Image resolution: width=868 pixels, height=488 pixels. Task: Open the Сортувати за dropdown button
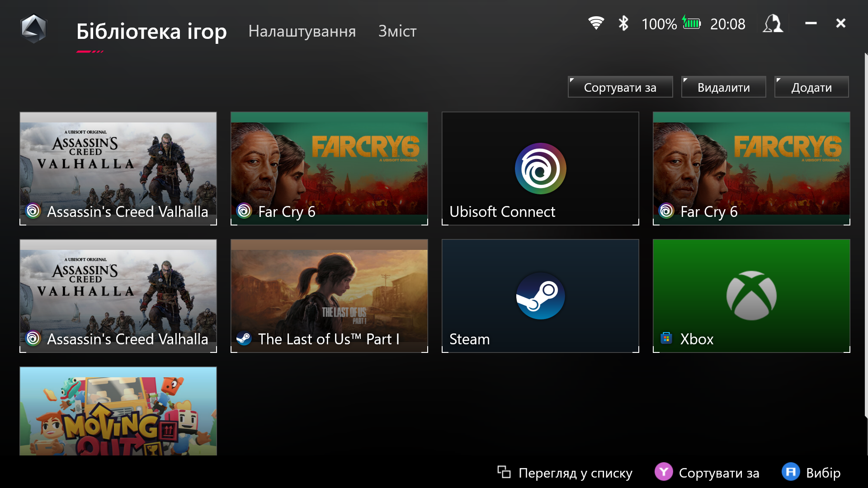(620, 87)
